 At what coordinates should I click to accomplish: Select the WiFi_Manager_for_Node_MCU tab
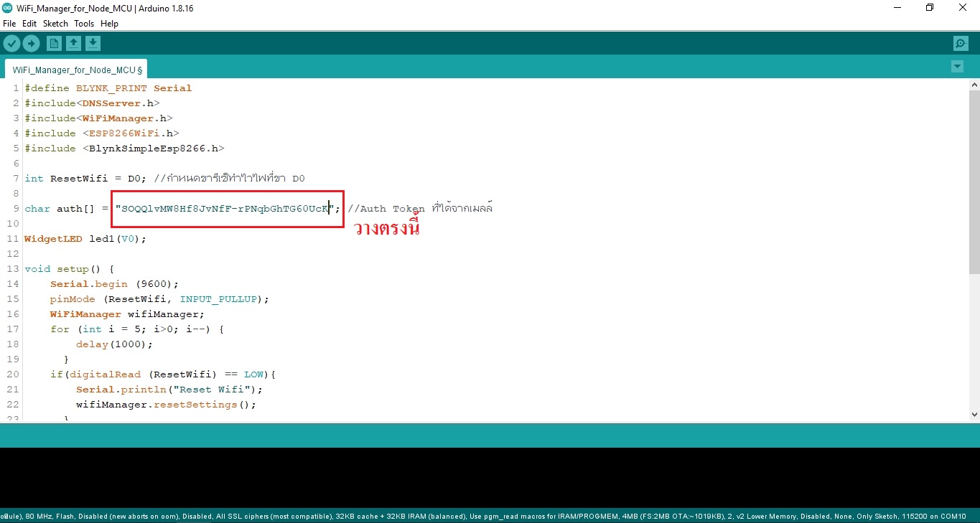[x=77, y=70]
